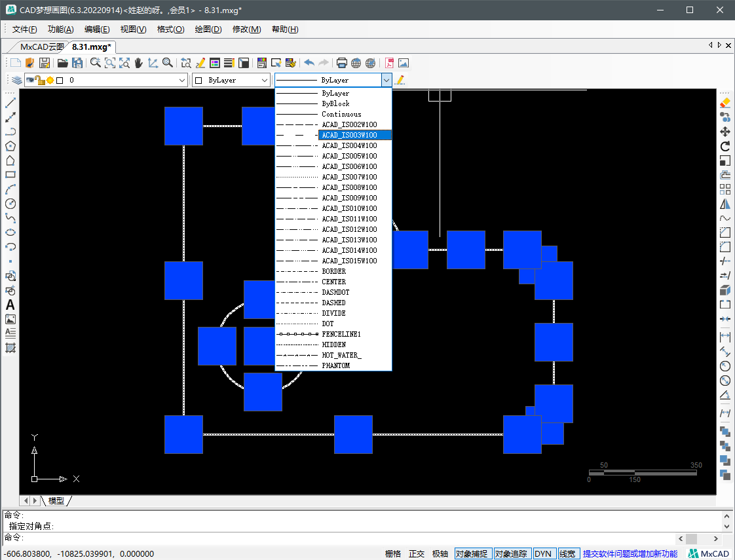Toggle 正交 ortho mode
The width and height of the screenshot is (735, 560).
click(416, 554)
